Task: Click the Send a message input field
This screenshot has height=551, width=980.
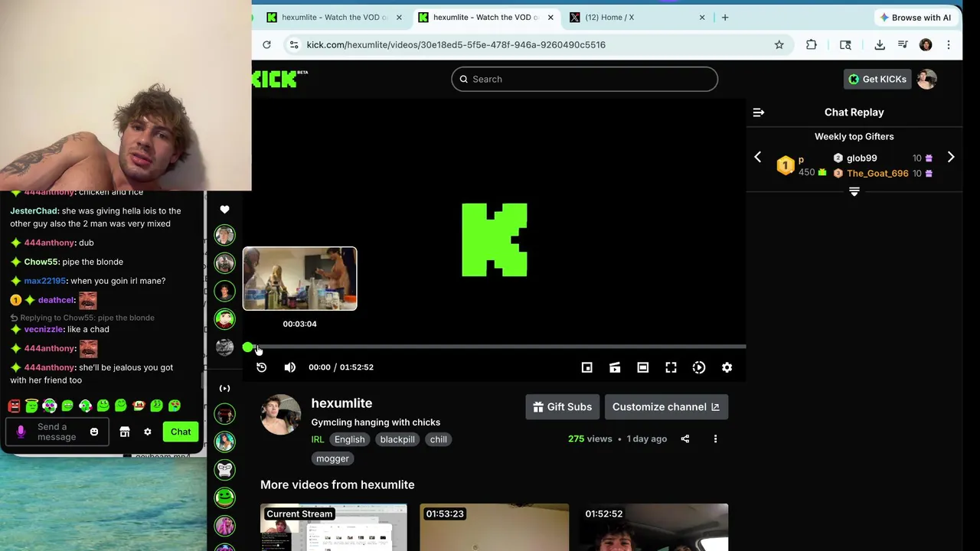Action: (57, 432)
